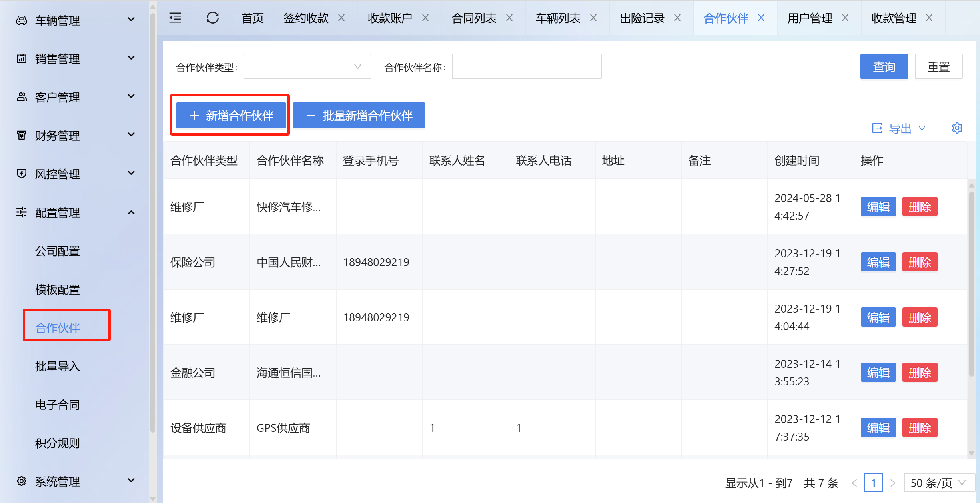Open 批量导入 in the sidebar
The height and width of the screenshot is (503, 980).
[x=58, y=366]
